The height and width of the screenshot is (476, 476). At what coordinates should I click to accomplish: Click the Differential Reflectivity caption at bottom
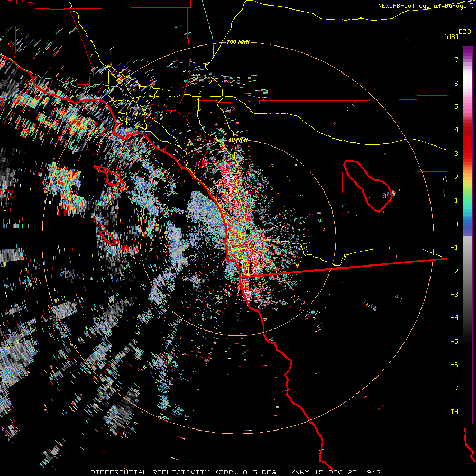pyautogui.click(x=237, y=472)
